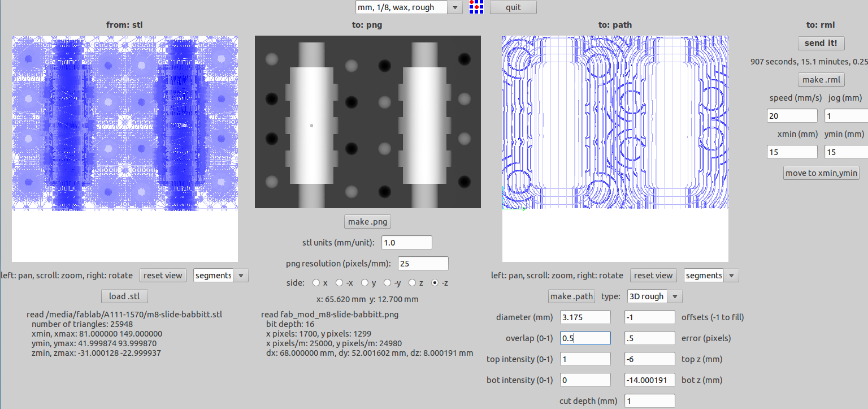Click the 'xmin, xmax: 81.000000 149.000000' line
The image size is (868, 409).
[x=97, y=334]
